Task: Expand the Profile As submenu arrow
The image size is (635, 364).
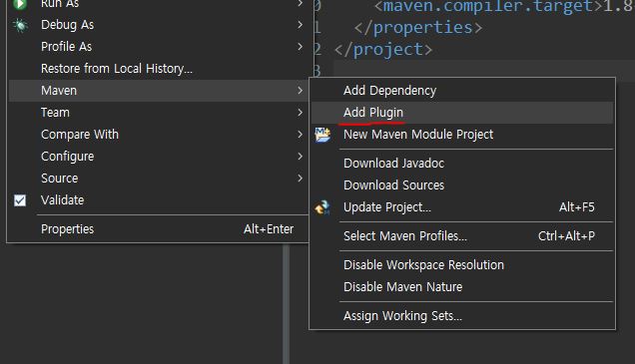Action: coord(301,47)
